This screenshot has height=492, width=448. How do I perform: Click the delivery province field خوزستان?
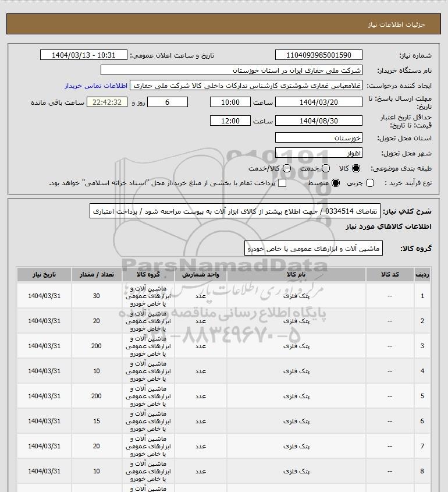[x=318, y=138]
